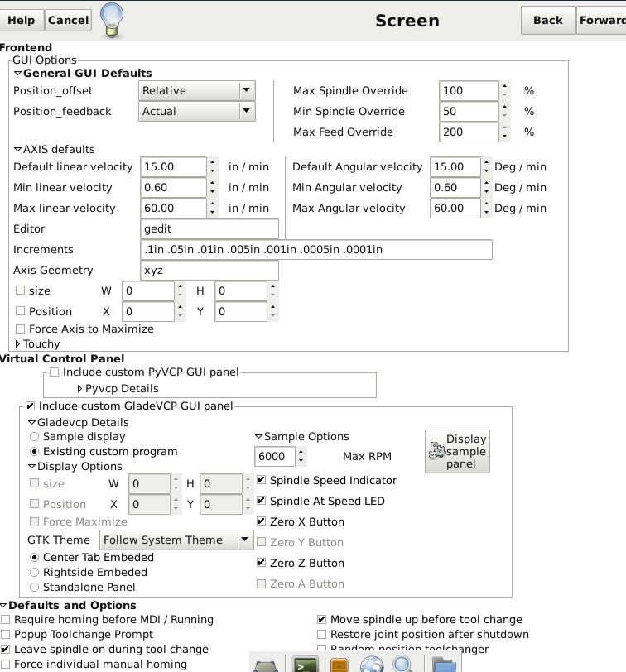This screenshot has height=672, width=626.
Task: Uncheck Leave spindle on during tool change
Action: coord(6,649)
